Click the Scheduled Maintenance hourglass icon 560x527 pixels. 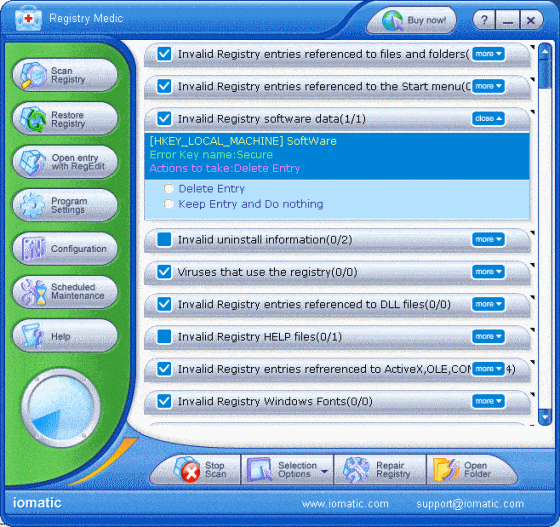[34, 292]
